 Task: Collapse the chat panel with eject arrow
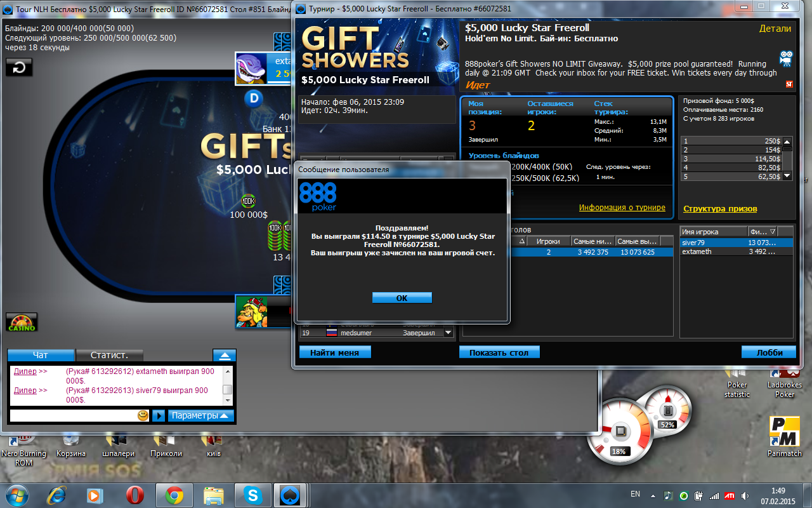point(224,355)
